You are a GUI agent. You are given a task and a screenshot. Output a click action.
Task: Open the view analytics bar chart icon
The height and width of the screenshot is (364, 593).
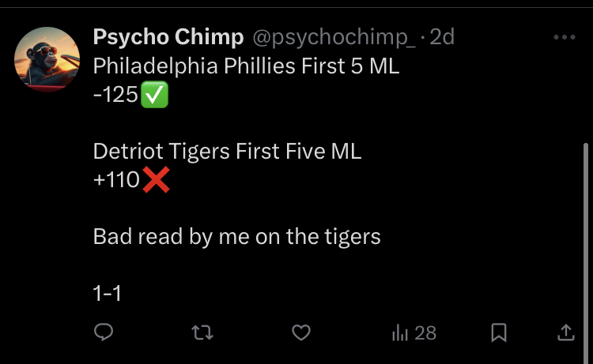coord(399,333)
